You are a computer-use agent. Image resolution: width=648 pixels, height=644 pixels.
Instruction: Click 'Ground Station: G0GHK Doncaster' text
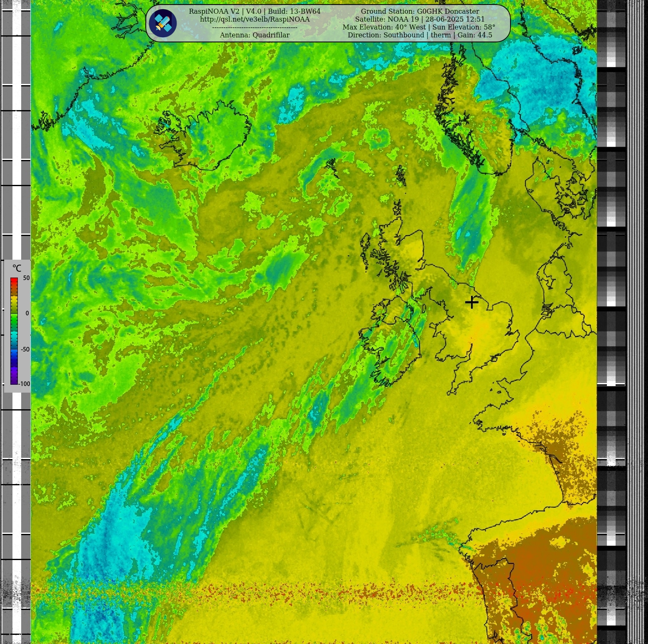pyautogui.click(x=420, y=11)
